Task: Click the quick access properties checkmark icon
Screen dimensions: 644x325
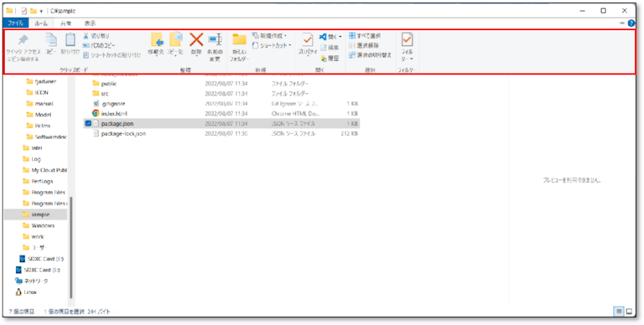Action: tap(23, 11)
